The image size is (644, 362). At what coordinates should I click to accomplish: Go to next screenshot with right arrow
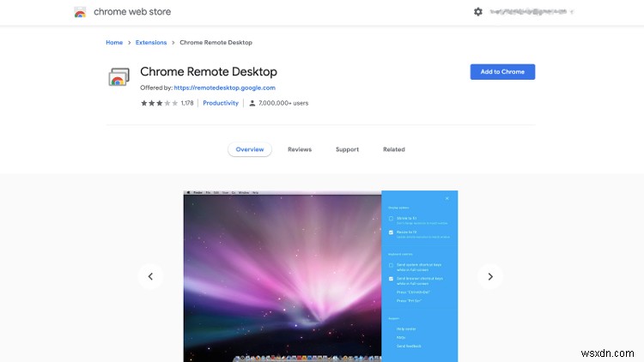[490, 276]
